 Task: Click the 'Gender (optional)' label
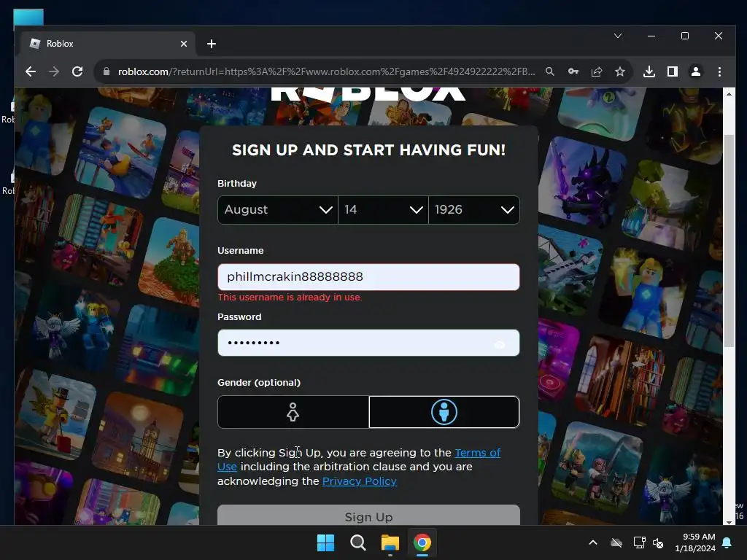click(259, 382)
